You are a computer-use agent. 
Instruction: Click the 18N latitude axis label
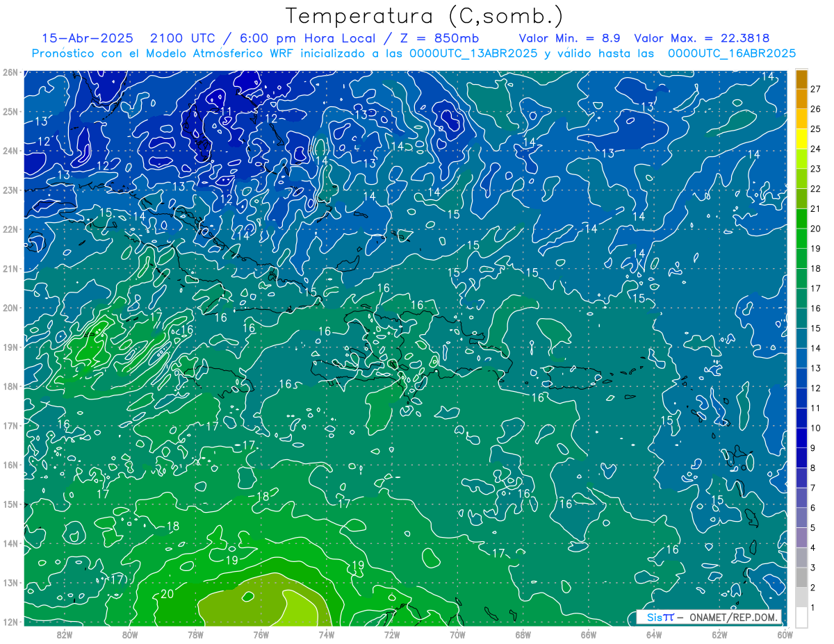[x=10, y=386]
